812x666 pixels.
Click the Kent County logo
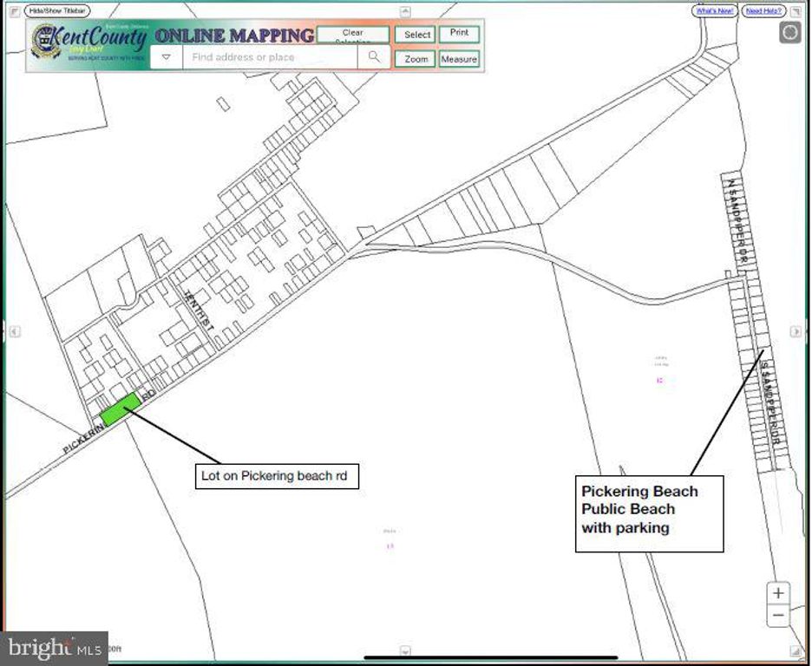[46, 42]
